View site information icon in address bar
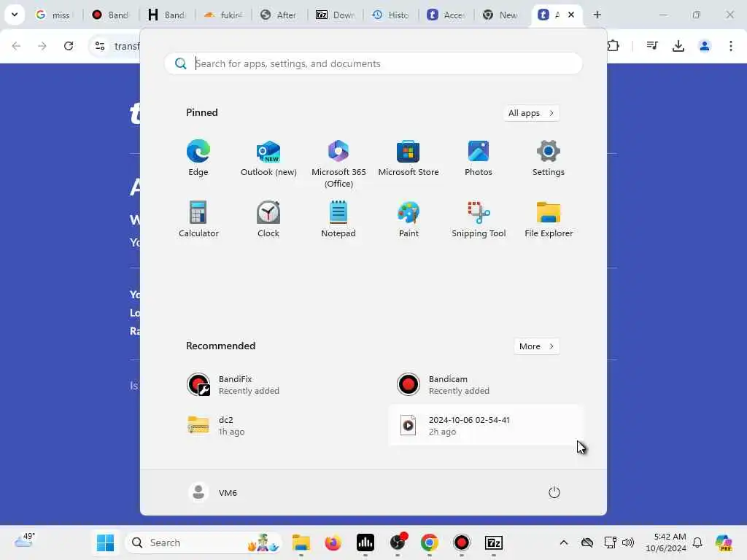 (x=100, y=46)
